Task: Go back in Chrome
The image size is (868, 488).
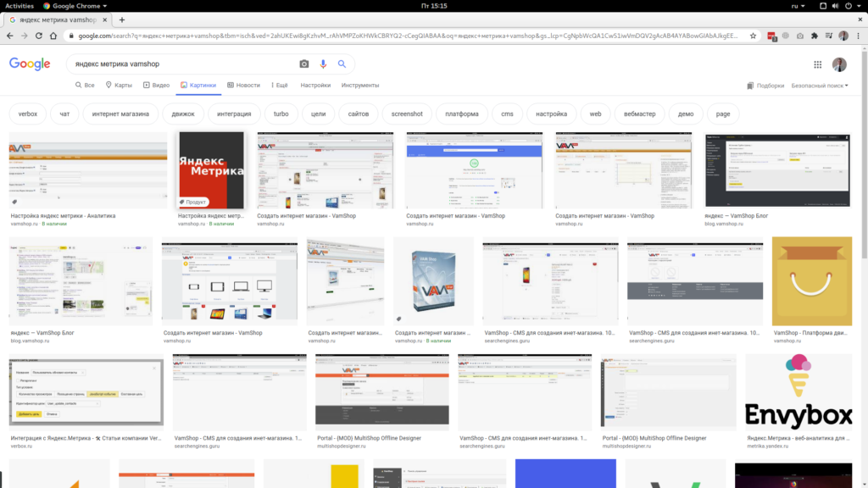Action: [10, 36]
